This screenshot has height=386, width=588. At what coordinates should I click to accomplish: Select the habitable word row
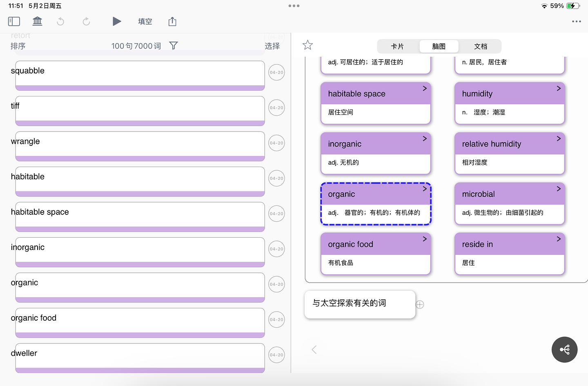(140, 181)
